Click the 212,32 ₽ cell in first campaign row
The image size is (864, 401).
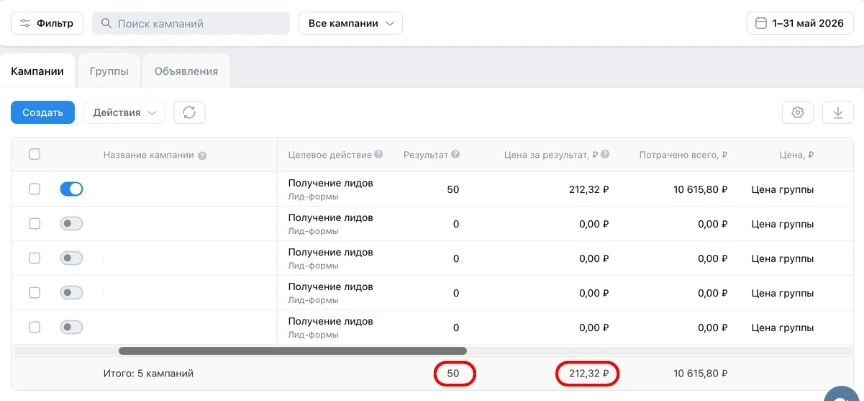click(x=589, y=190)
